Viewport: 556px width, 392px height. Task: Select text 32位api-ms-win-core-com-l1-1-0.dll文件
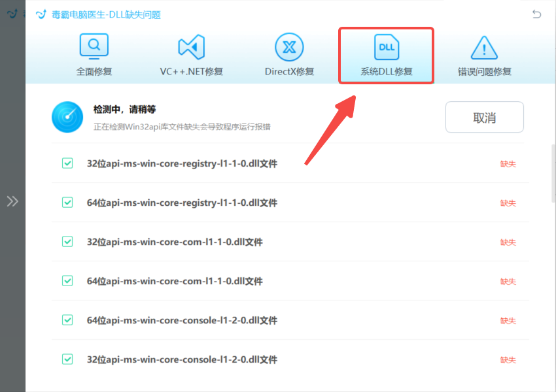coord(175,242)
